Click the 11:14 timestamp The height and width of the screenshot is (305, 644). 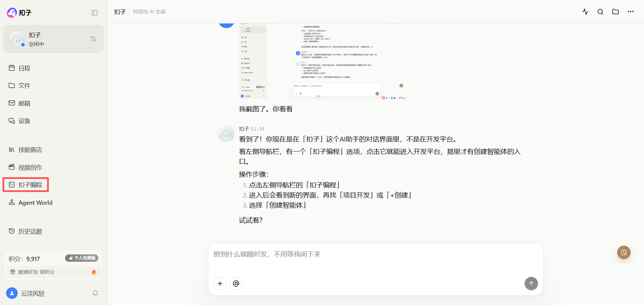(258, 129)
